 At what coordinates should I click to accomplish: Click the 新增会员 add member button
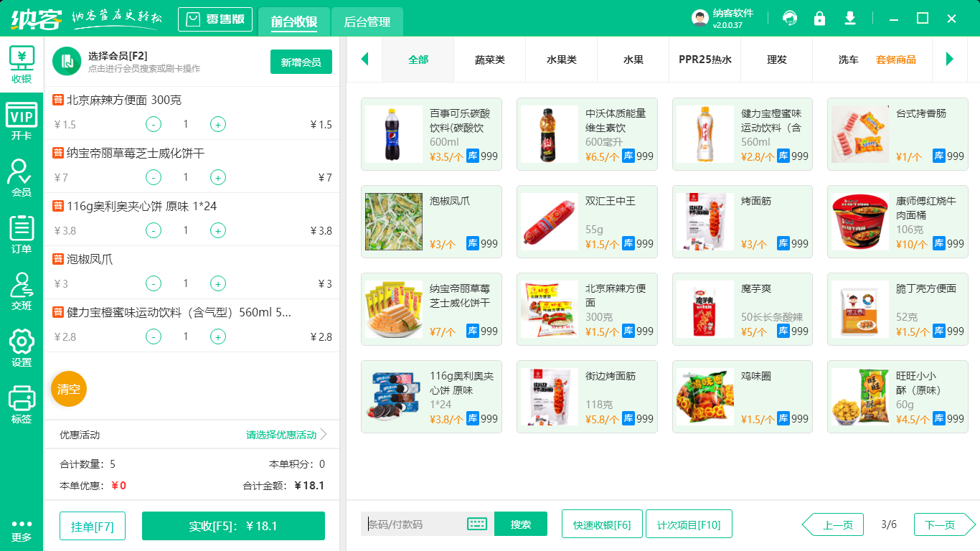click(x=301, y=62)
